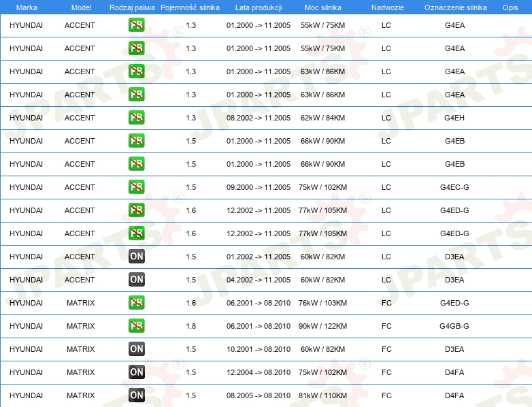This screenshot has height=407, width=532.
Task: Select D3EA in the MATRIX row
Action: pyautogui.click(x=454, y=349)
